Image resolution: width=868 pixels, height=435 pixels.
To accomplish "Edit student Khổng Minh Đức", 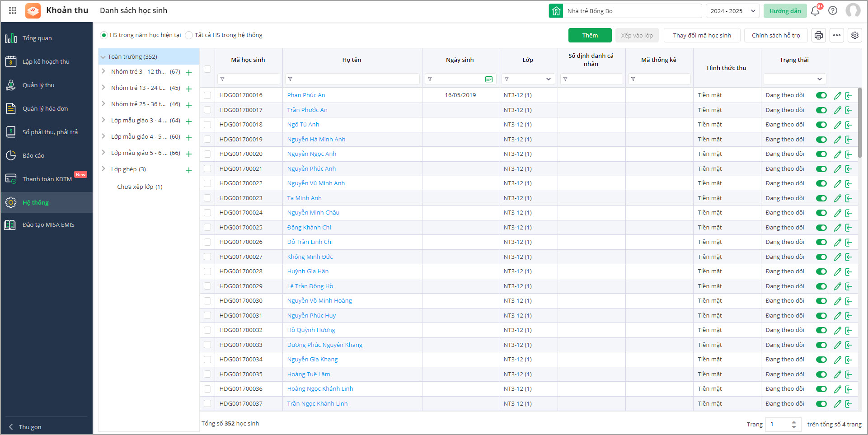I will pos(838,257).
